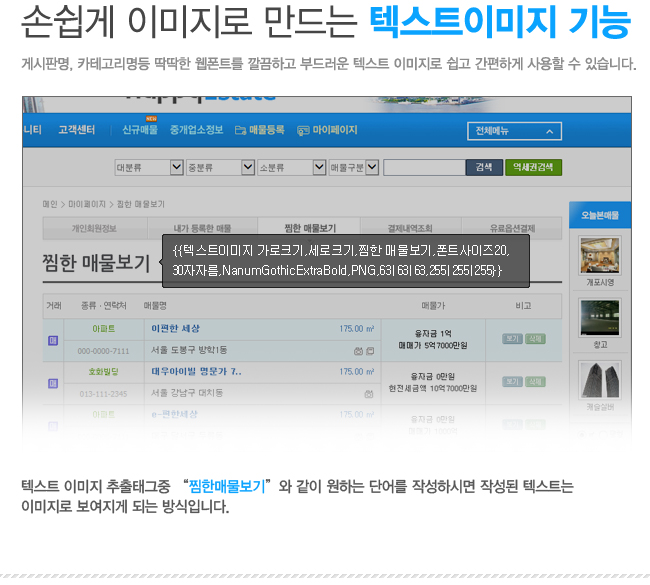Click the 매물등록 folder icon
The image size is (650, 585).
click(240, 131)
